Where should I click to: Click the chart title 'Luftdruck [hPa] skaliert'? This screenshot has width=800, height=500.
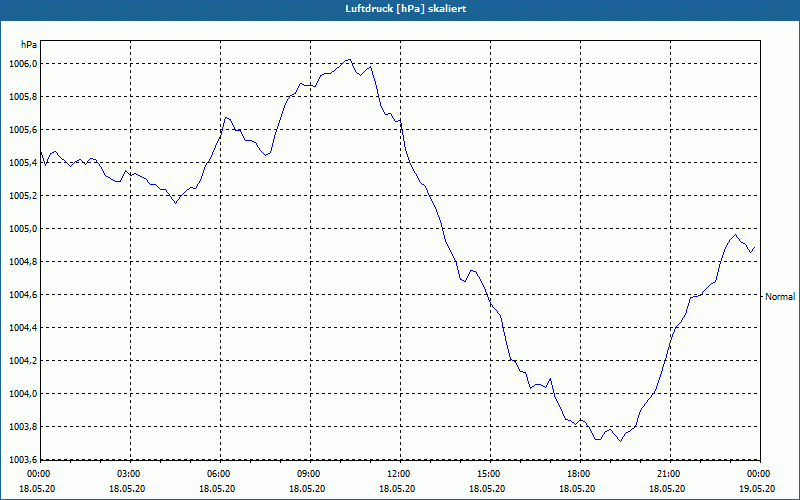coord(406,9)
